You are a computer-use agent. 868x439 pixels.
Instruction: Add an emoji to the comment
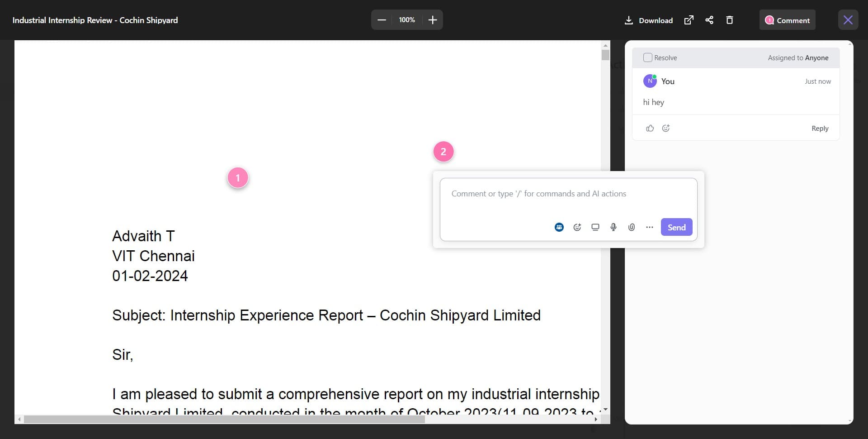click(x=577, y=227)
